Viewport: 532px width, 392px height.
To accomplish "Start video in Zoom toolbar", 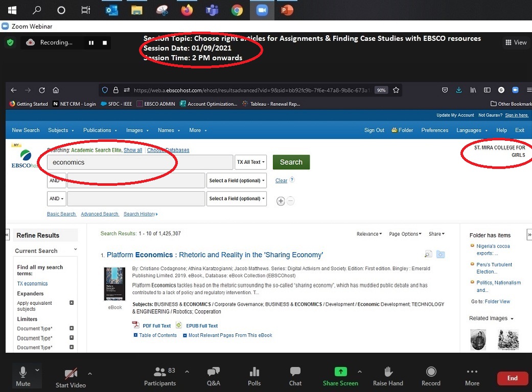I will click(x=70, y=376).
